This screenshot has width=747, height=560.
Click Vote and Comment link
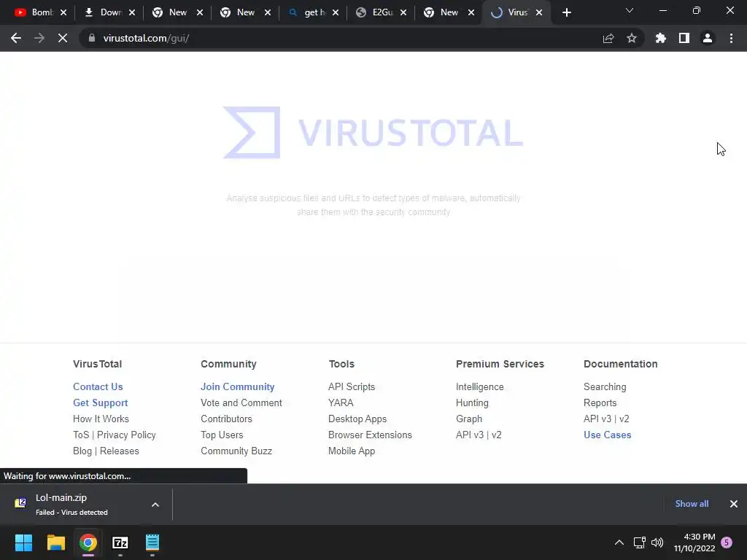click(241, 402)
